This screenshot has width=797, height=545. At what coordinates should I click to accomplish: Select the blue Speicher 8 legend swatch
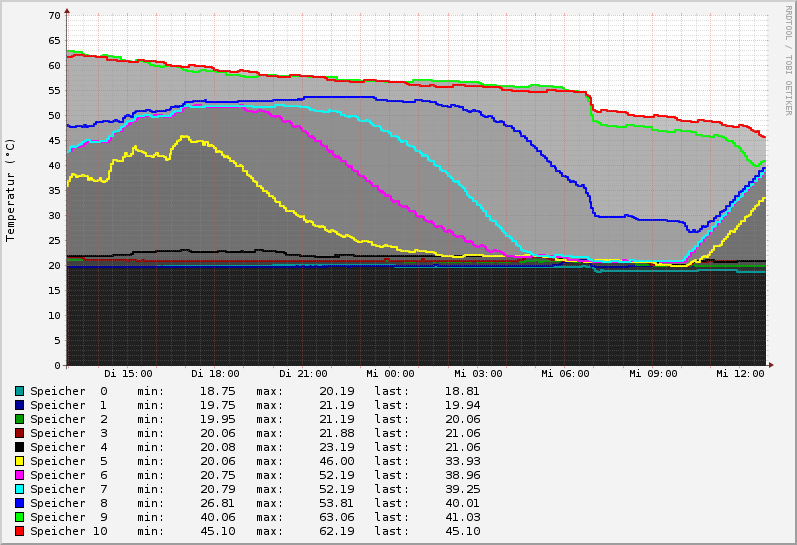tap(19, 503)
